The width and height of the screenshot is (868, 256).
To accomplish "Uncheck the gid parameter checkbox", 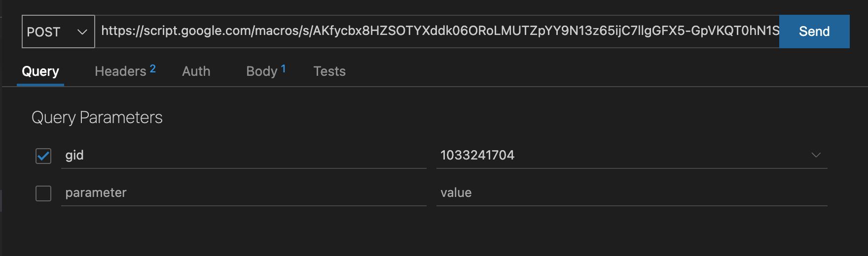I will click(43, 156).
